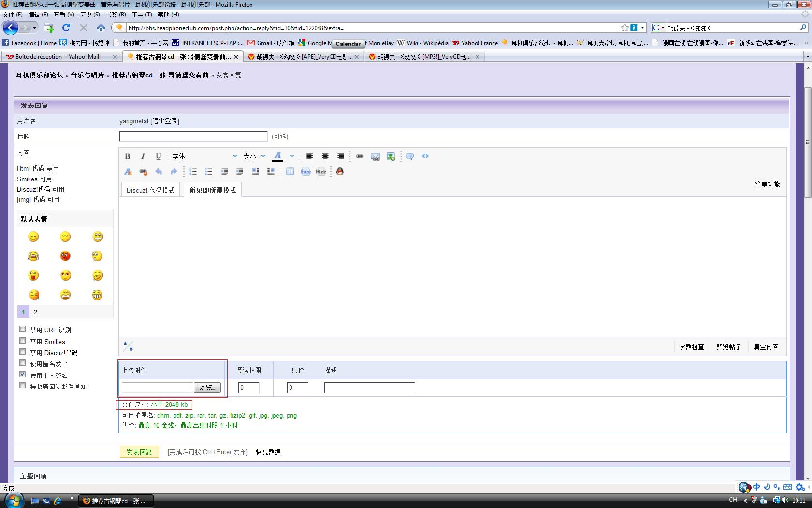Apply the font color swatch button
Viewport: 812px width, 508px height.
pos(277,156)
